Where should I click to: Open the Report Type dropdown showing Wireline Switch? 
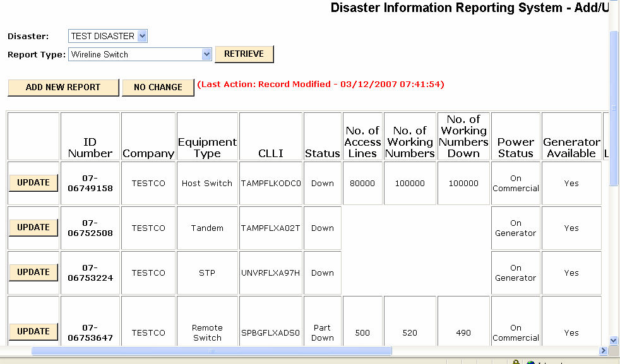tap(140, 54)
